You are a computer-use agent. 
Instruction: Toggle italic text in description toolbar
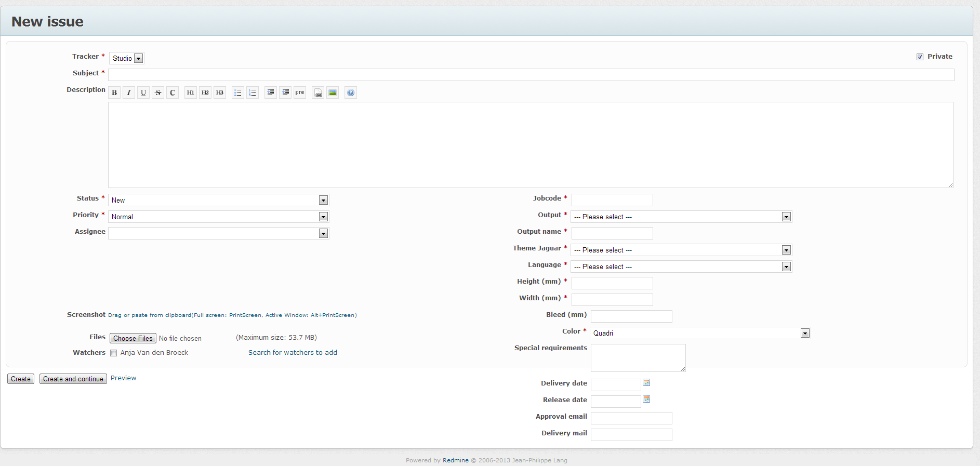pos(129,93)
